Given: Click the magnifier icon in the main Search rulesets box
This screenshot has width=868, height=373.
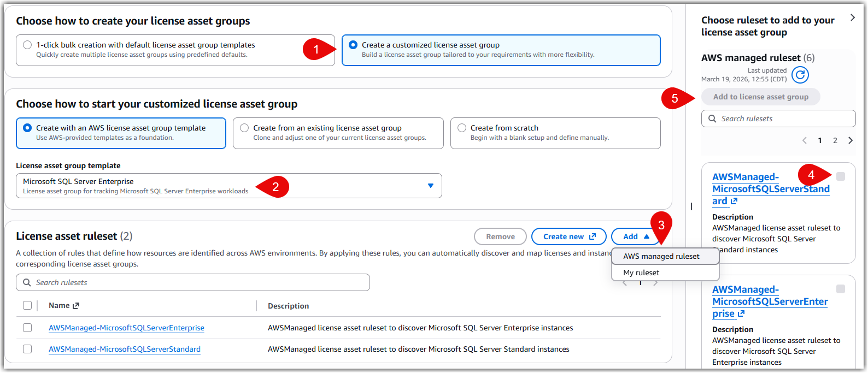Looking at the screenshot, I should click(x=27, y=282).
